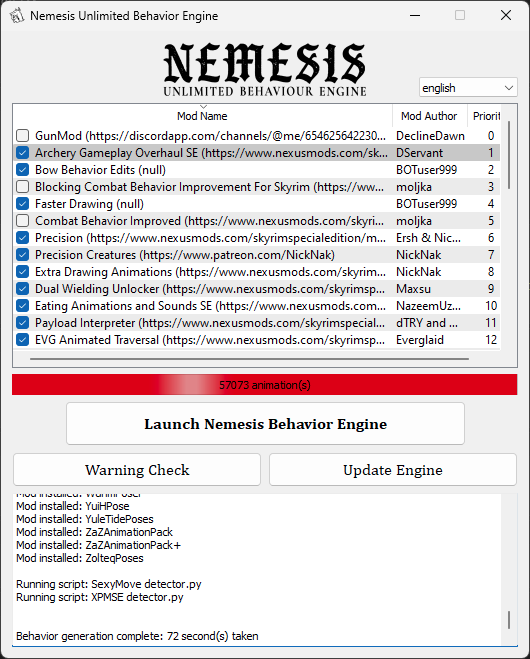
Task: Click the 57073 animation(s) progress bar
Action: pos(264,385)
